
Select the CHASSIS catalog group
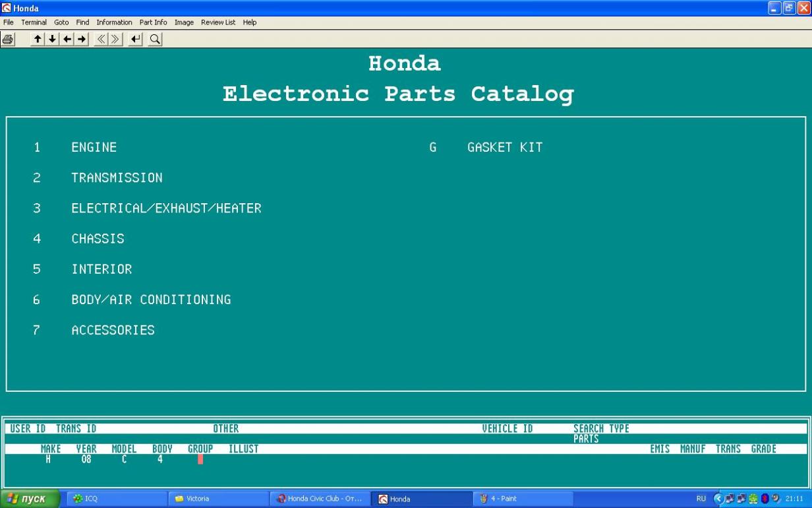(x=98, y=239)
